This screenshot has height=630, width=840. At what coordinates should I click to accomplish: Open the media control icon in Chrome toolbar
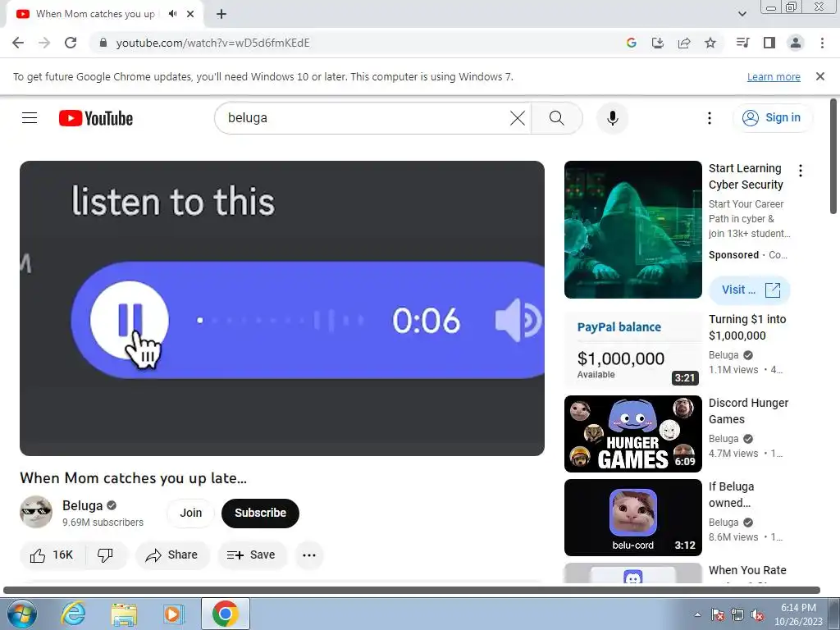tap(742, 43)
